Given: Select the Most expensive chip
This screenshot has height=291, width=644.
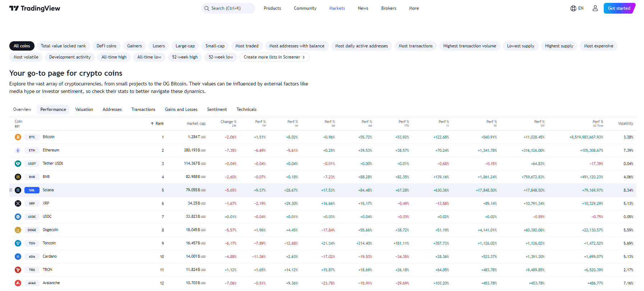Looking at the screenshot, I should pos(599,46).
